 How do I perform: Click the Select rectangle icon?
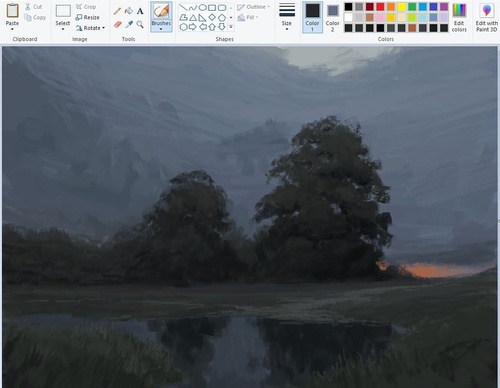(63, 11)
